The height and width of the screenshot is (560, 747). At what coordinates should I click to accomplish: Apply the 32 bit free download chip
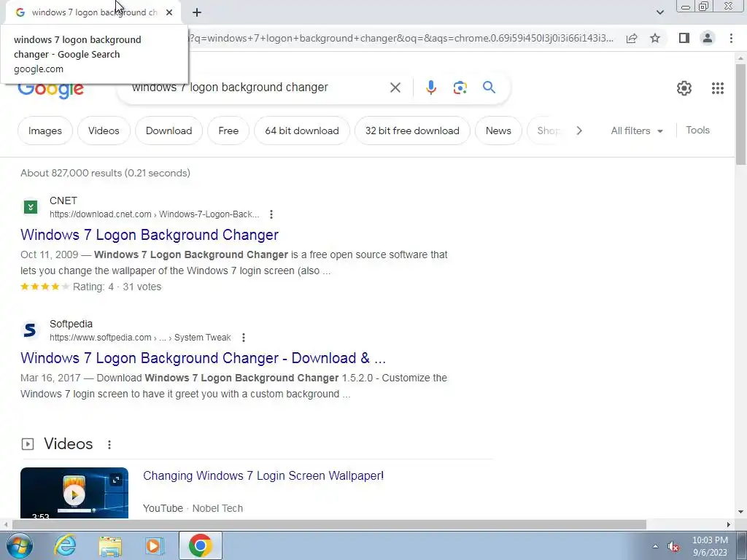(x=412, y=131)
